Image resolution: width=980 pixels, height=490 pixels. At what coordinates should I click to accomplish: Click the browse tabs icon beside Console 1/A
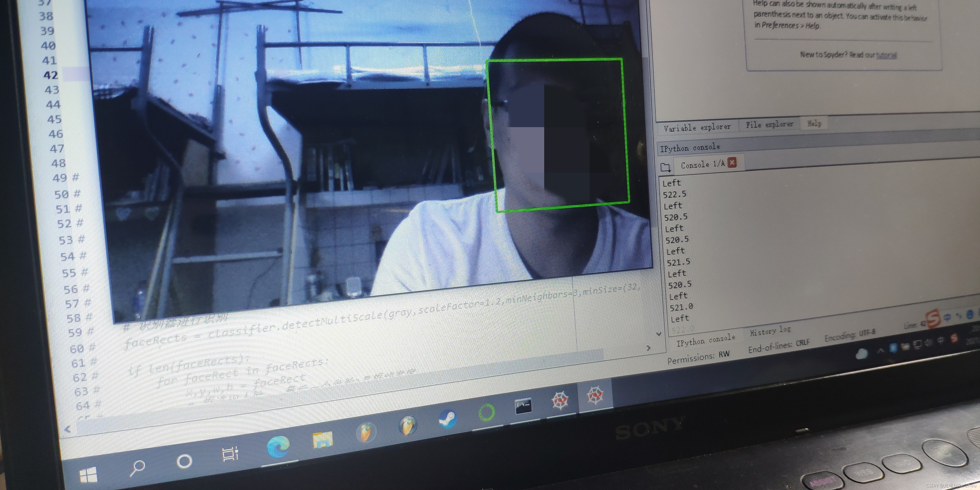pos(665,167)
